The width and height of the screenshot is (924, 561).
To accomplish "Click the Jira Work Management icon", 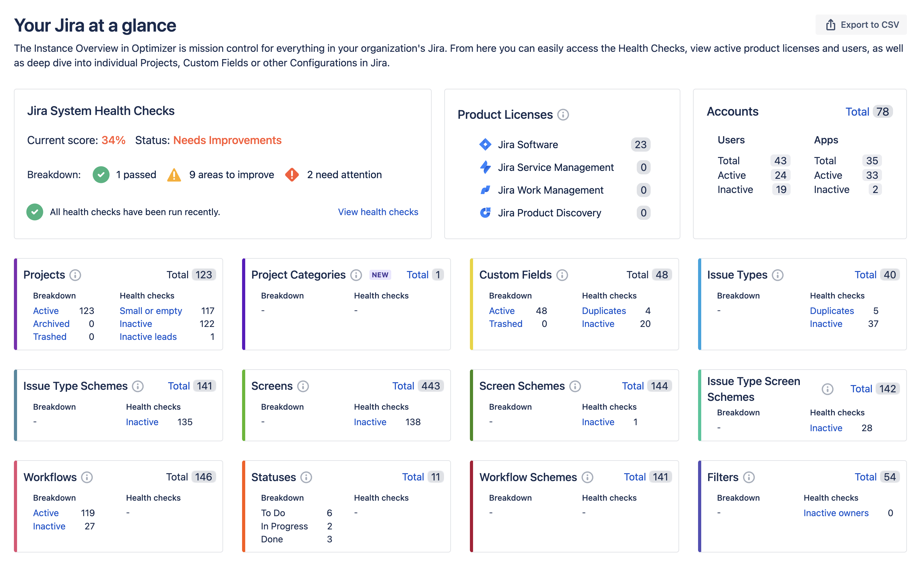I will [x=485, y=190].
